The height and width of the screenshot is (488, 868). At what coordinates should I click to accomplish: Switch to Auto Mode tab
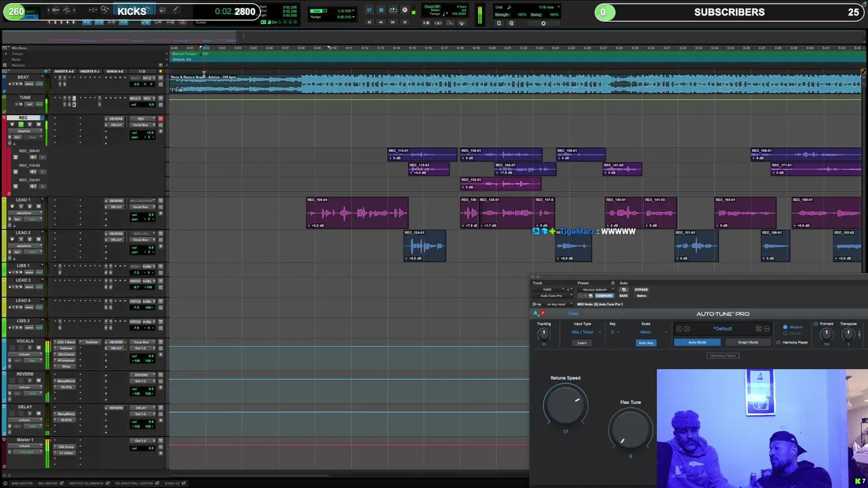coord(697,342)
